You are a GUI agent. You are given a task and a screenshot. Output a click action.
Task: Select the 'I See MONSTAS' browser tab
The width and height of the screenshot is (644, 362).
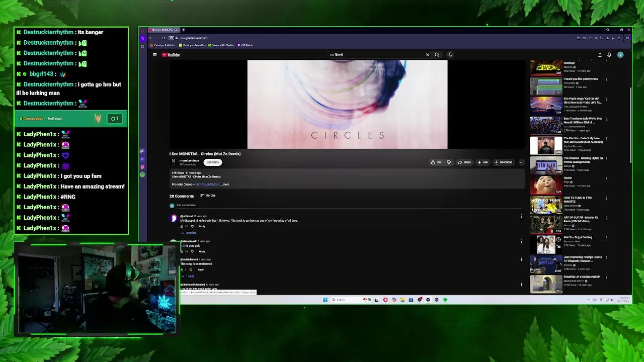pyautogui.click(x=164, y=30)
